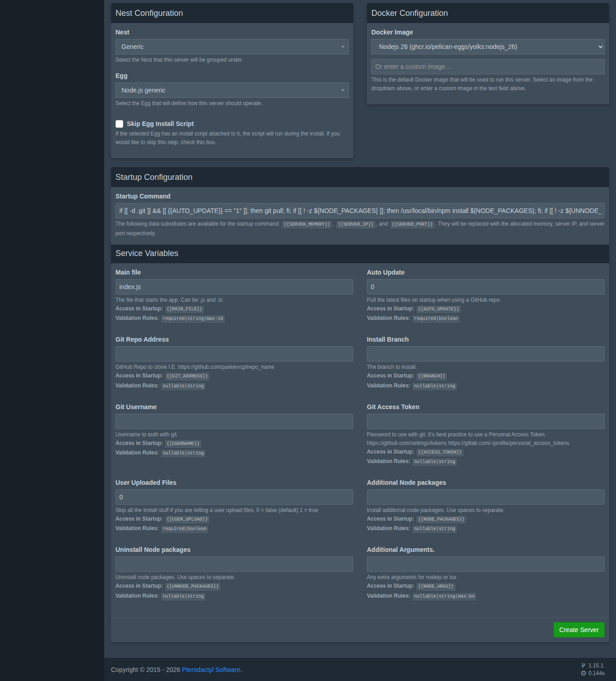Open the Egg dropdown showing Node.js generic
The width and height of the screenshot is (616, 681).
(232, 90)
